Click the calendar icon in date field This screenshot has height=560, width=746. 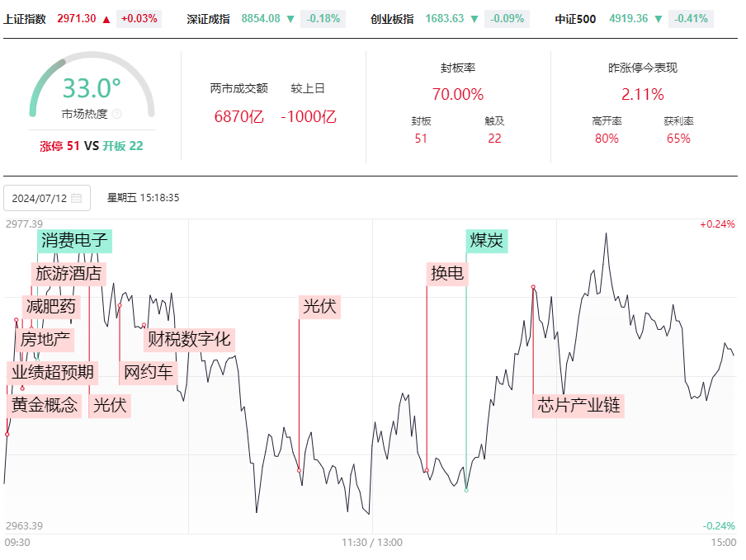click(x=76, y=198)
